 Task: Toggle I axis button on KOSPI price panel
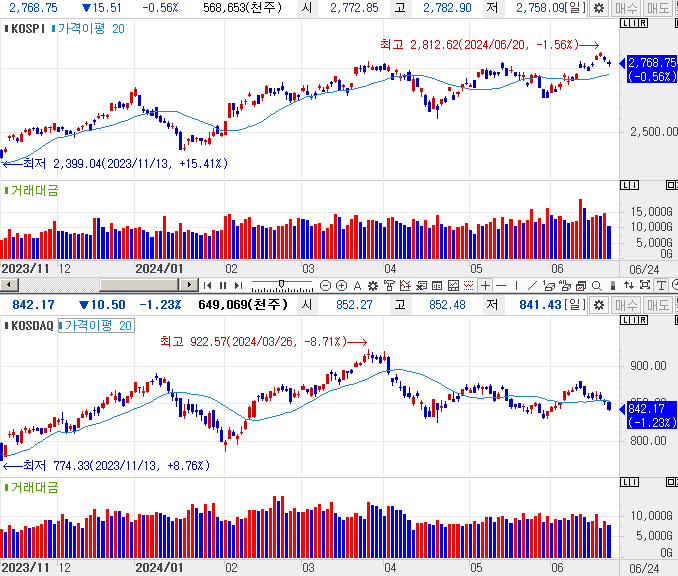click(634, 23)
